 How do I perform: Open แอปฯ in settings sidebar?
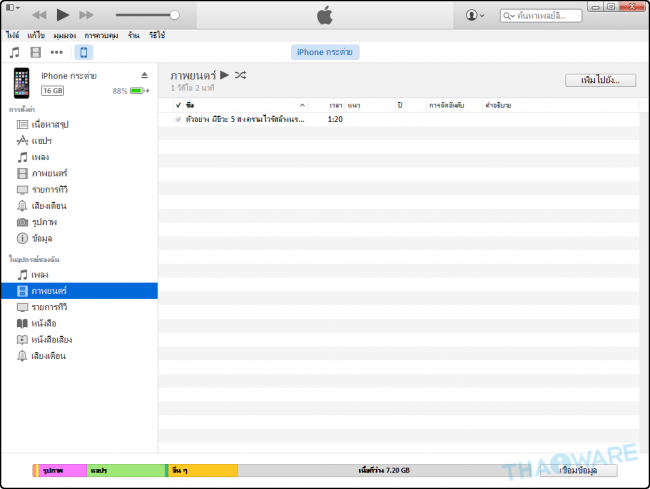[34, 141]
